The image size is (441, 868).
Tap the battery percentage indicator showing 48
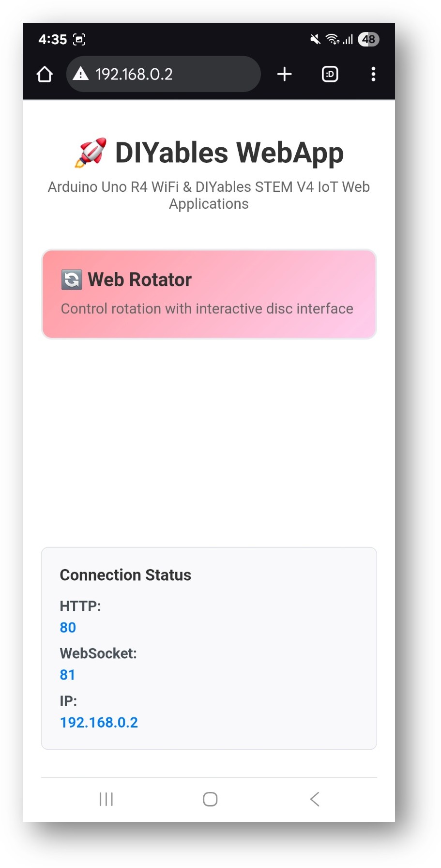point(368,39)
